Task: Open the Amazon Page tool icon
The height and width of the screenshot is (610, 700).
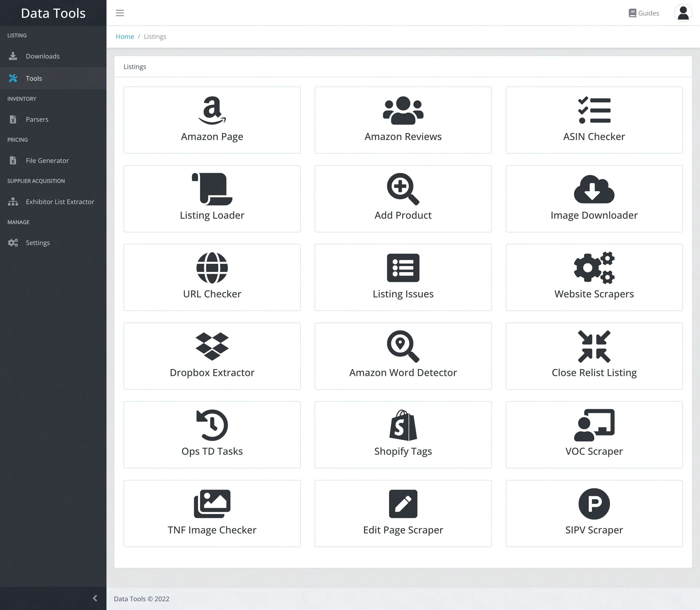Action: coord(212,110)
